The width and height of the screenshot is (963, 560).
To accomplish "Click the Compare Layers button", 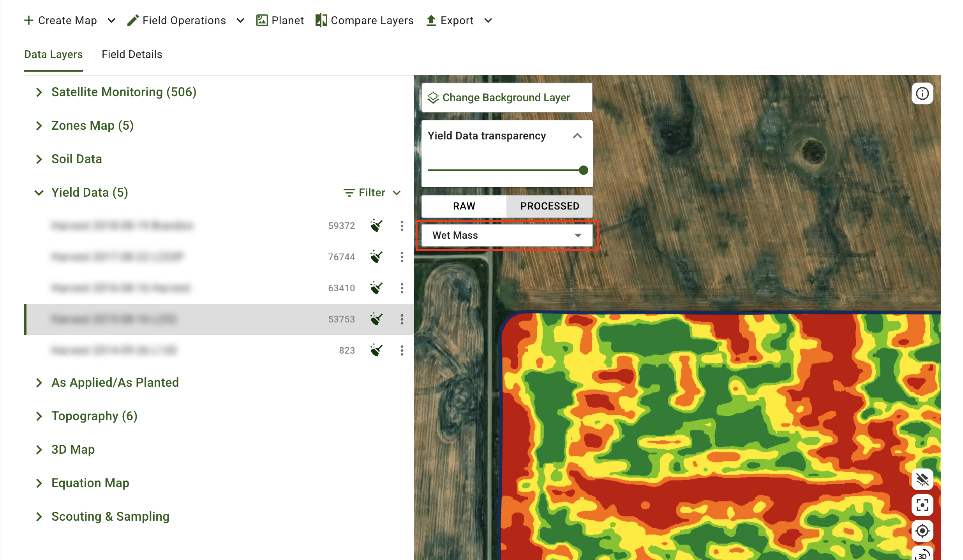I will click(x=364, y=20).
